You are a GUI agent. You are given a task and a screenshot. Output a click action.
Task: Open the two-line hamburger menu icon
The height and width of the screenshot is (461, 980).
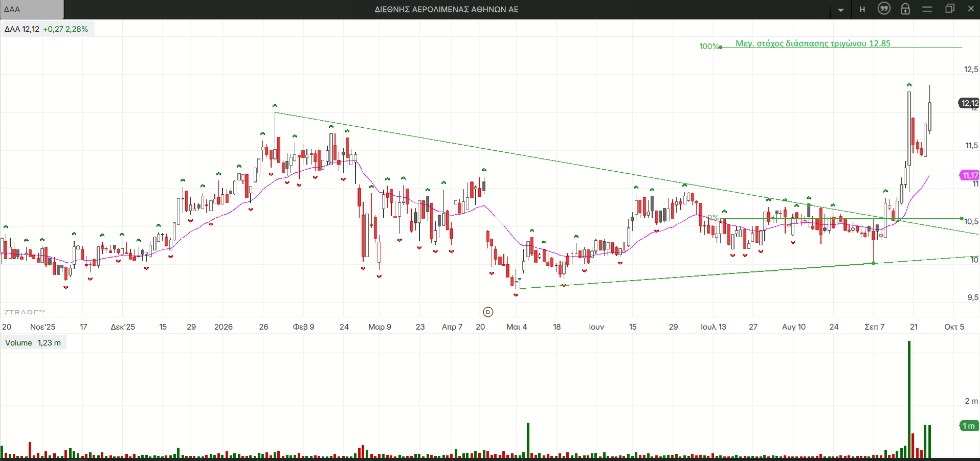tap(927, 9)
